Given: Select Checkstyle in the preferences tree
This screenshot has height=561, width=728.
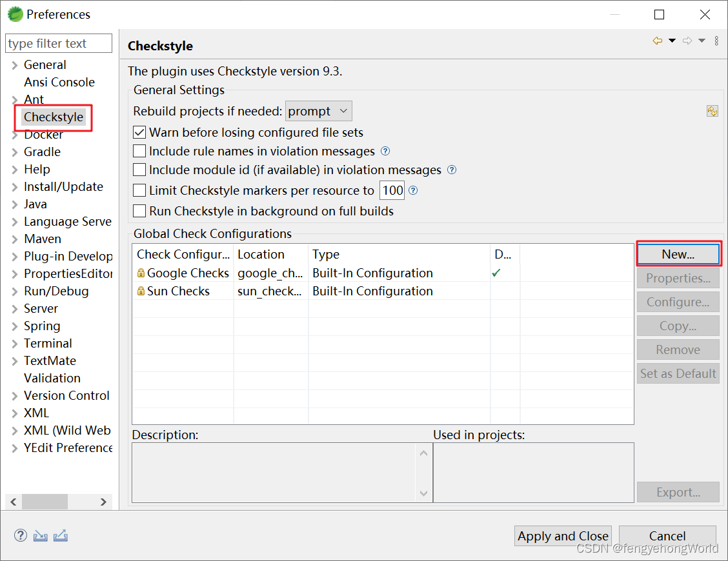Looking at the screenshot, I should [54, 117].
